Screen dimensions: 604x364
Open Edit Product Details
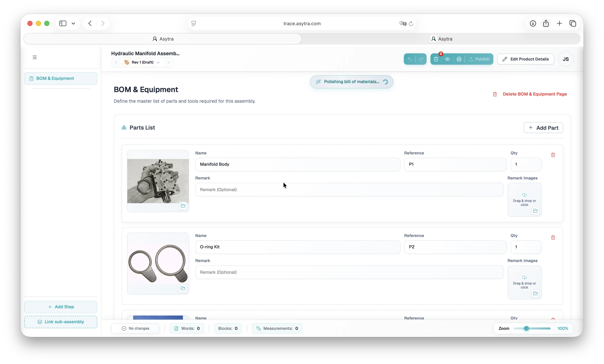[x=526, y=59]
